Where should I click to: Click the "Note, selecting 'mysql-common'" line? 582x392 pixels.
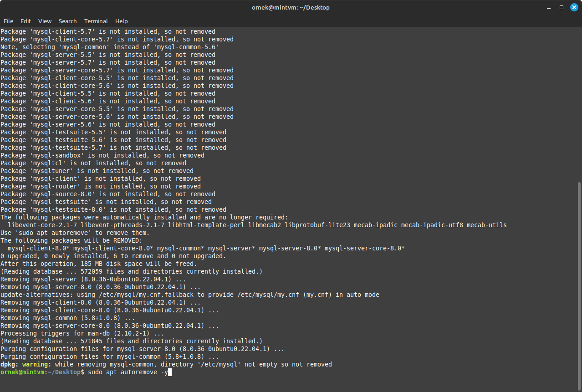(110, 47)
